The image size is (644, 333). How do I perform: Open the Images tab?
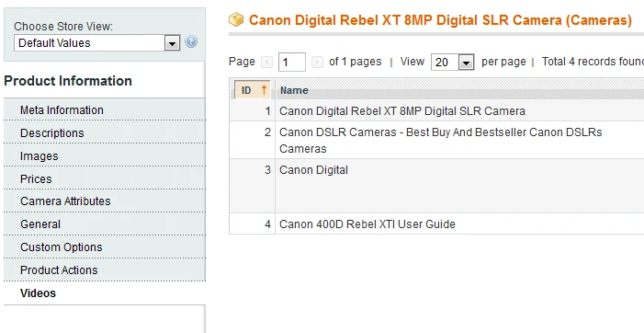[105, 156]
